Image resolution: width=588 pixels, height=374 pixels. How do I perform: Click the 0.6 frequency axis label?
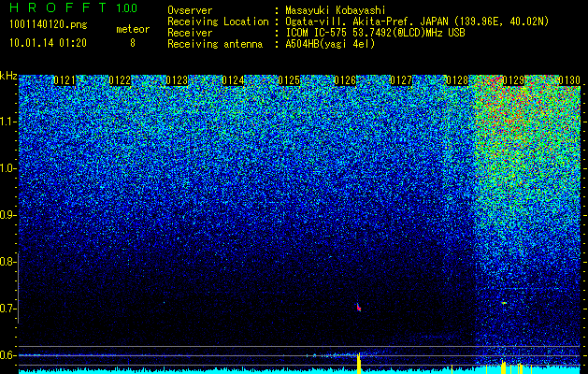(7, 355)
